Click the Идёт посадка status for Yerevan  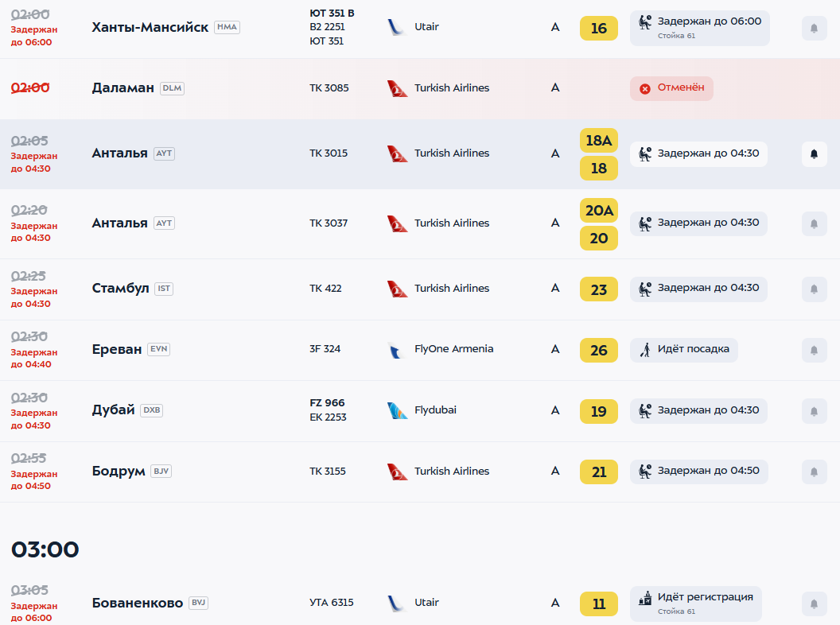click(684, 350)
